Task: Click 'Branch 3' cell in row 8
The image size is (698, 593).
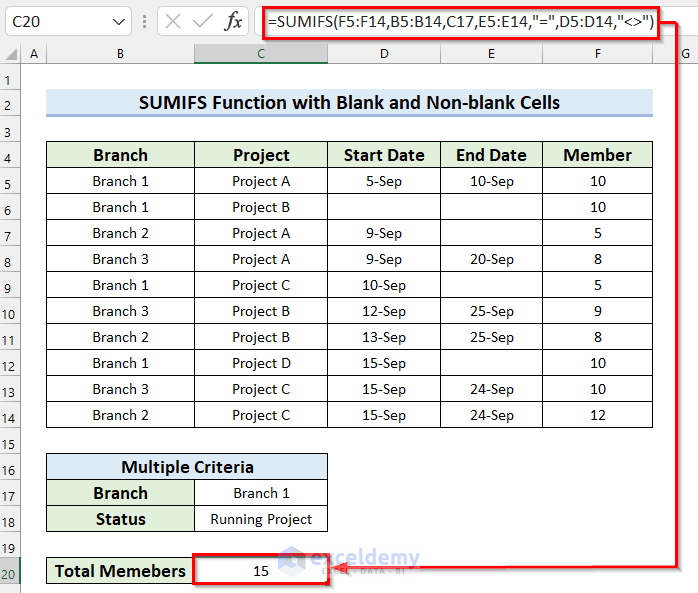Action: pyautogui.click(x=120, y=259)
